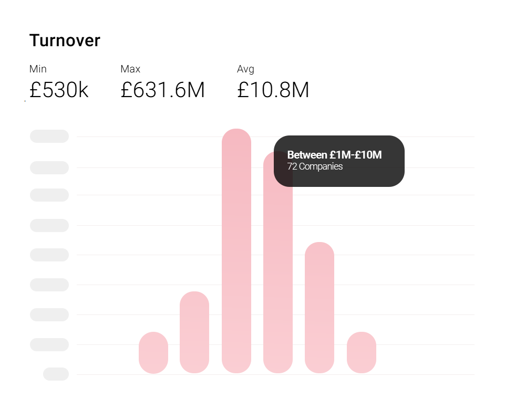Select the £530k minimum value
This screenshot has width=515, height=420.
pos(59,90)
